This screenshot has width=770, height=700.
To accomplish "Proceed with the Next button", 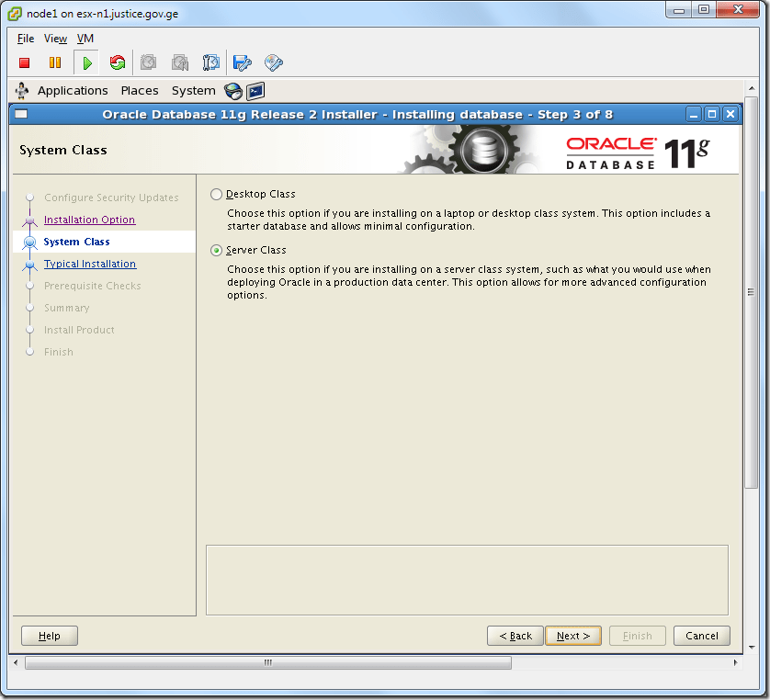I will pos(572,636).
